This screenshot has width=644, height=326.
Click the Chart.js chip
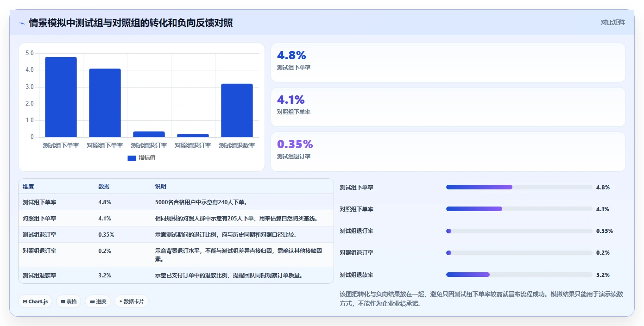(35, 301)
